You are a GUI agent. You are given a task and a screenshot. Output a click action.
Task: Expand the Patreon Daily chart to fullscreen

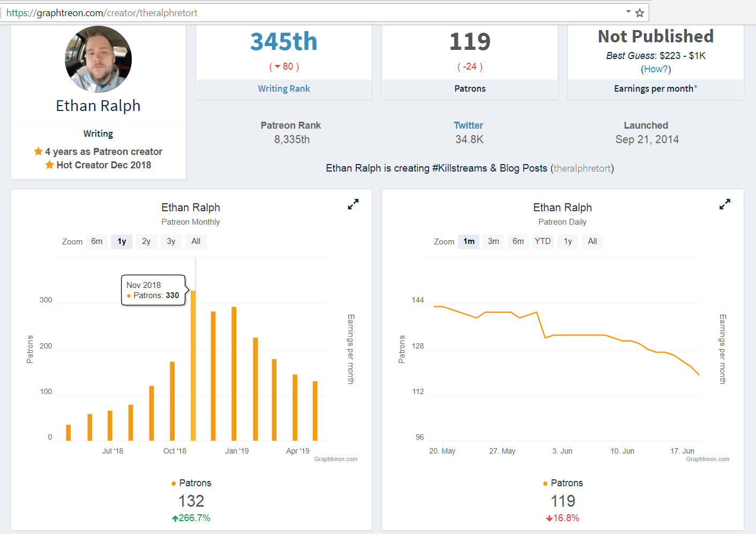725,204
